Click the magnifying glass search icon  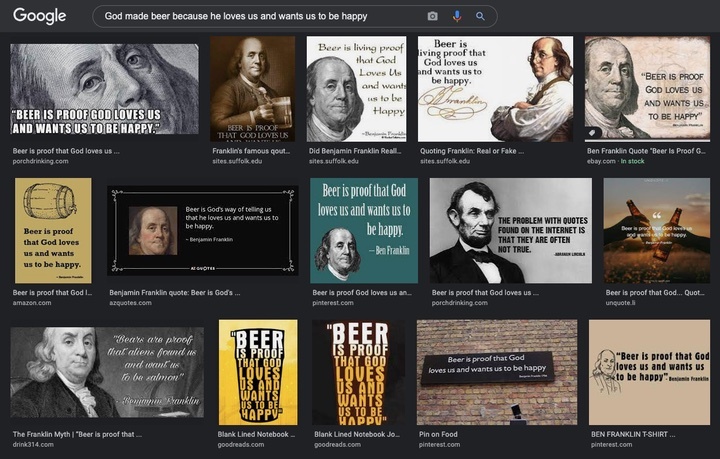coord(480,17)
